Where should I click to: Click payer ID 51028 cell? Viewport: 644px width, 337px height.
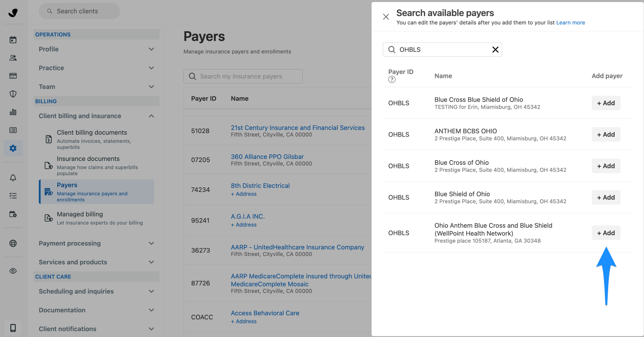(200, 131)
